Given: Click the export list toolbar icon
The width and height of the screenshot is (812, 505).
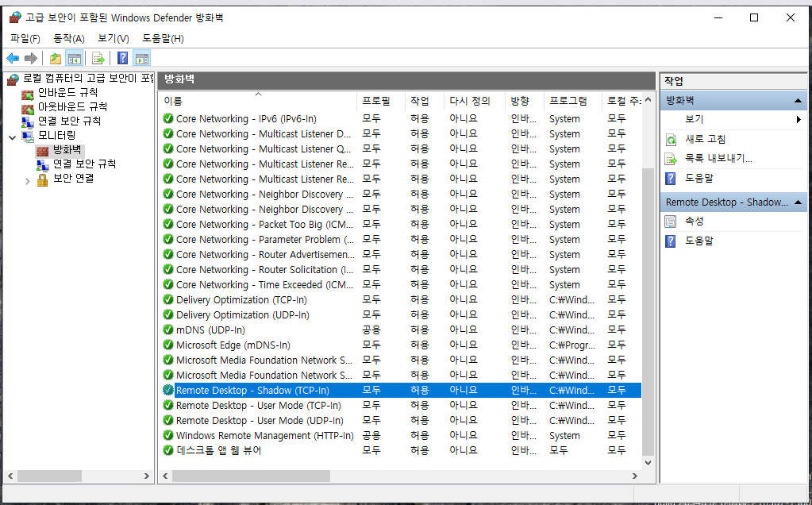Looking at the screenshot, I should (x=98, y=59).
